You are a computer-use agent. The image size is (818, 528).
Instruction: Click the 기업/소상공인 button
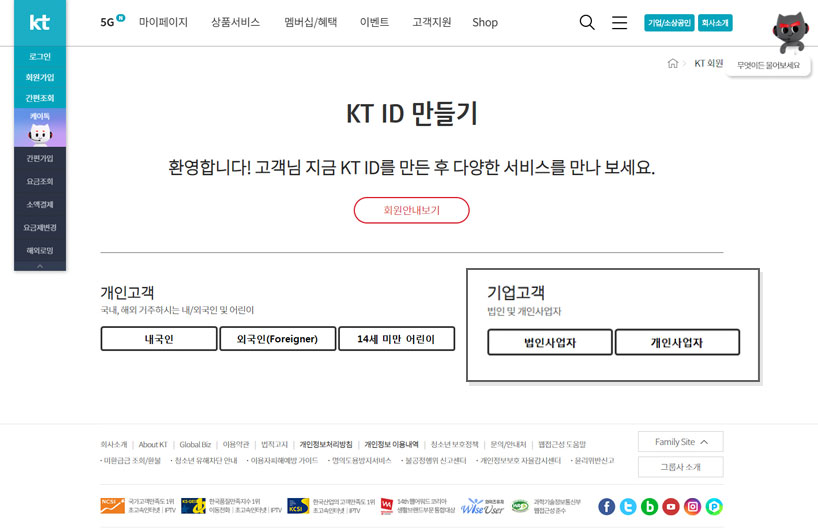tap(669, 22)
